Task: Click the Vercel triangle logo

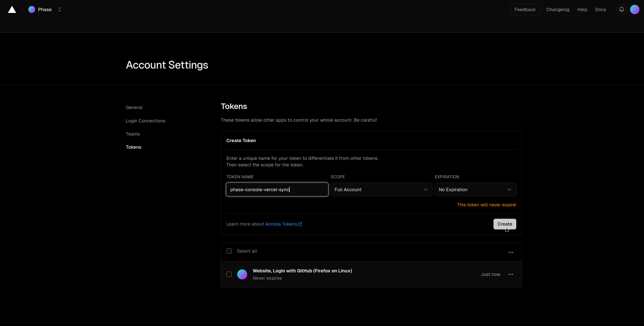Action: tap(12, 9)
